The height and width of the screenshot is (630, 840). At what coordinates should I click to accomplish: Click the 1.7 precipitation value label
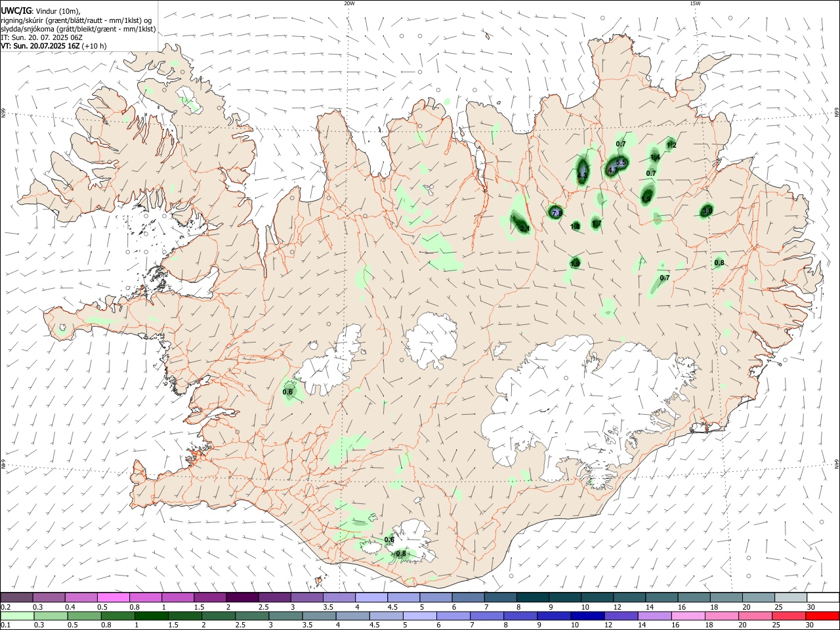point(597,224)
